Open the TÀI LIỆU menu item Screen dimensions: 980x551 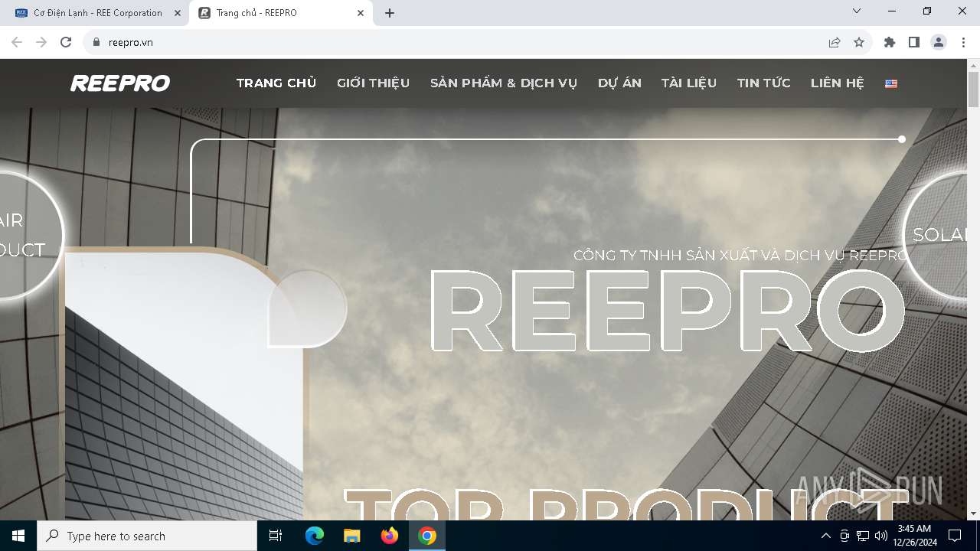point(689,83)
